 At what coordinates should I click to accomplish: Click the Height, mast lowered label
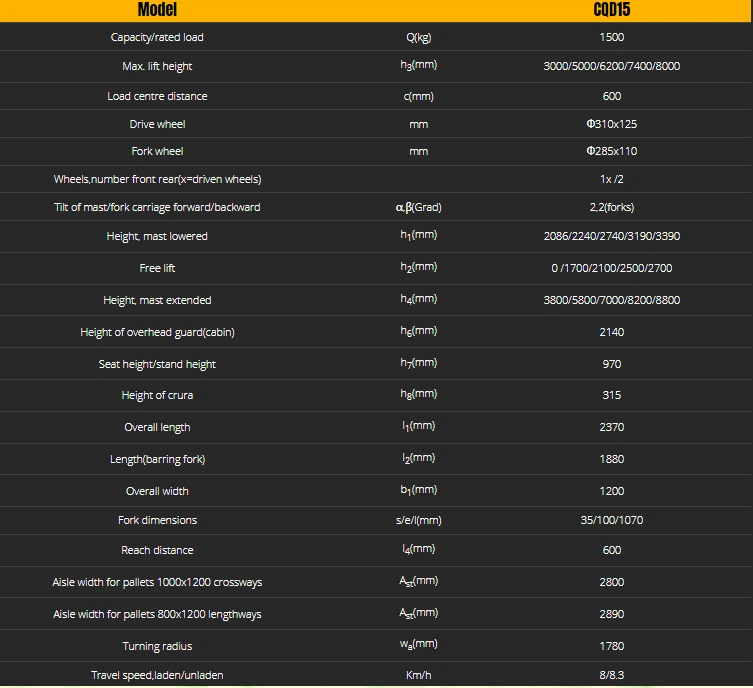157,236
